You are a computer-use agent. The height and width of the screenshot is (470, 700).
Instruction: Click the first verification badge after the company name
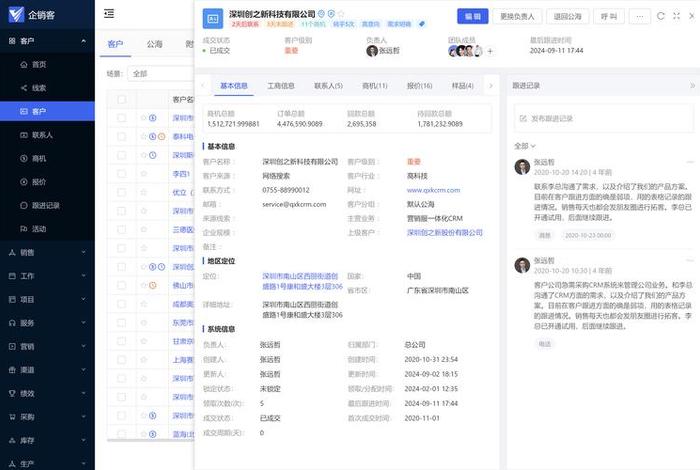pyautogui.click(x=321, y=14)
